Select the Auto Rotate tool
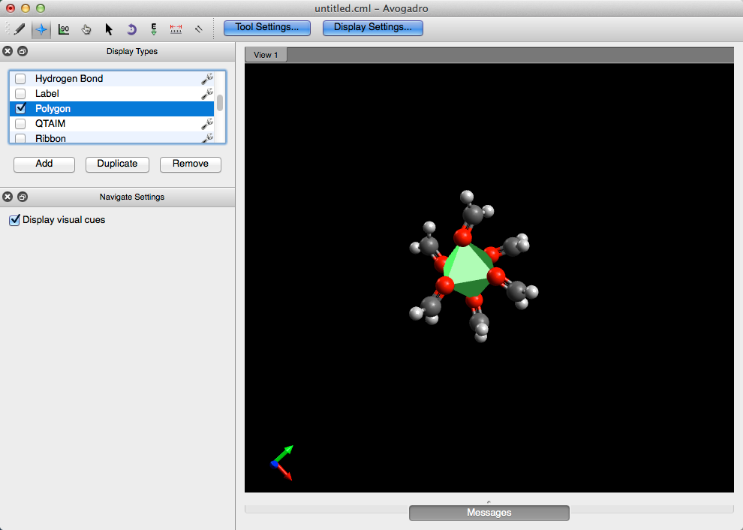 [131, 29]
